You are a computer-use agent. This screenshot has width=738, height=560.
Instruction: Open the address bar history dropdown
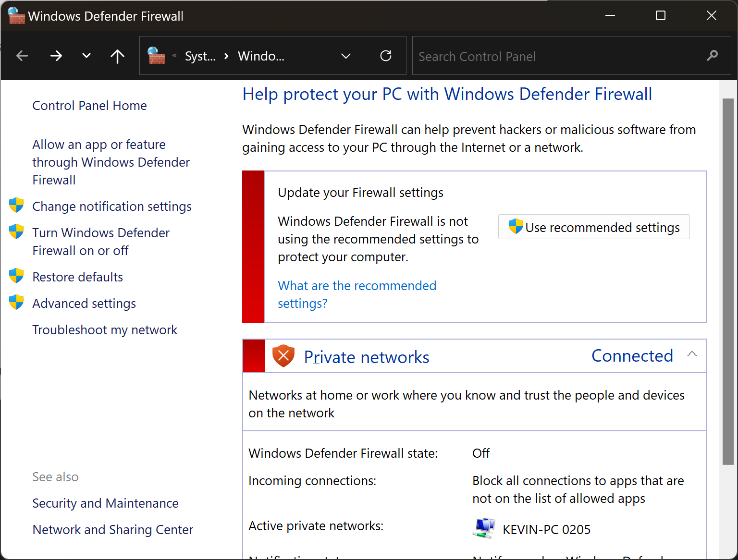(346, 56)
